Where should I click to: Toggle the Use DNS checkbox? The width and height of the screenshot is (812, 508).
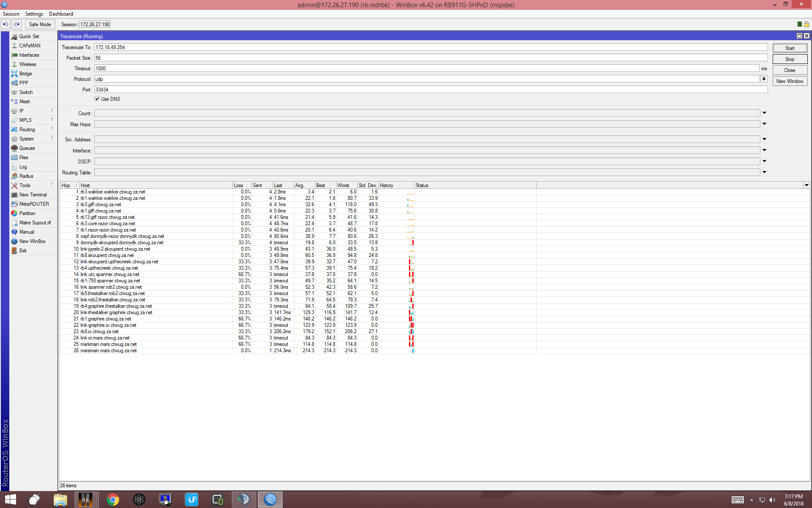click(x=97, y=99)
